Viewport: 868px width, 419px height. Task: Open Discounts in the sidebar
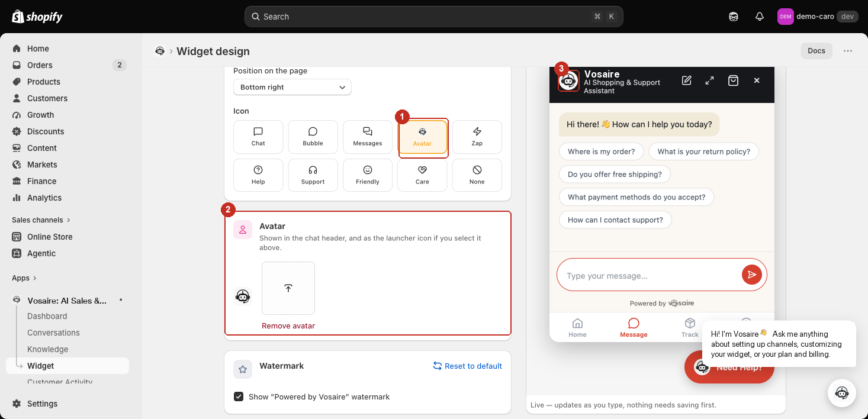67,131
